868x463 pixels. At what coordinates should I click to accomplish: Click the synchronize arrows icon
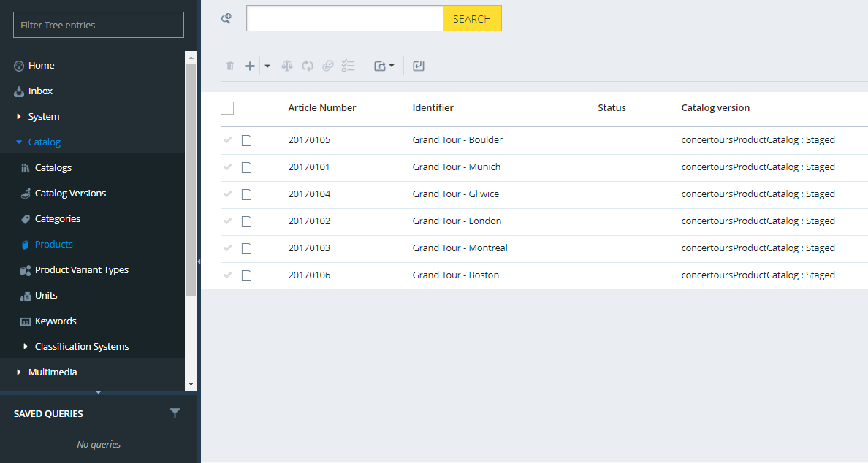tap(308, 66)
